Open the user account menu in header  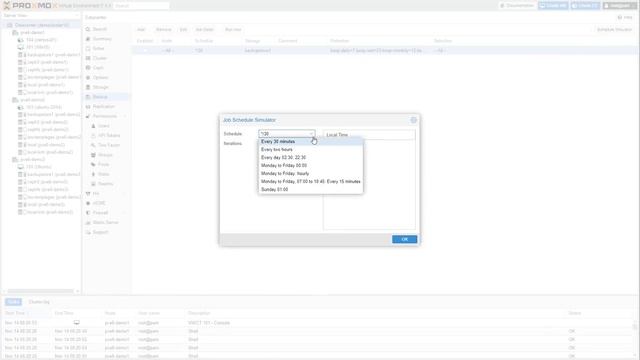(x=620, y=6)
